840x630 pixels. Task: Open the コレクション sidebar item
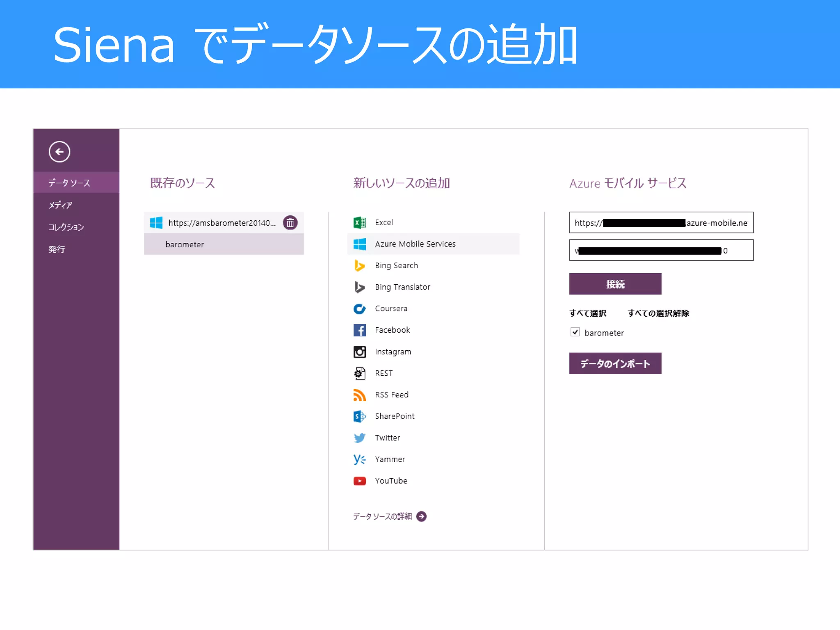pos(66,227)
